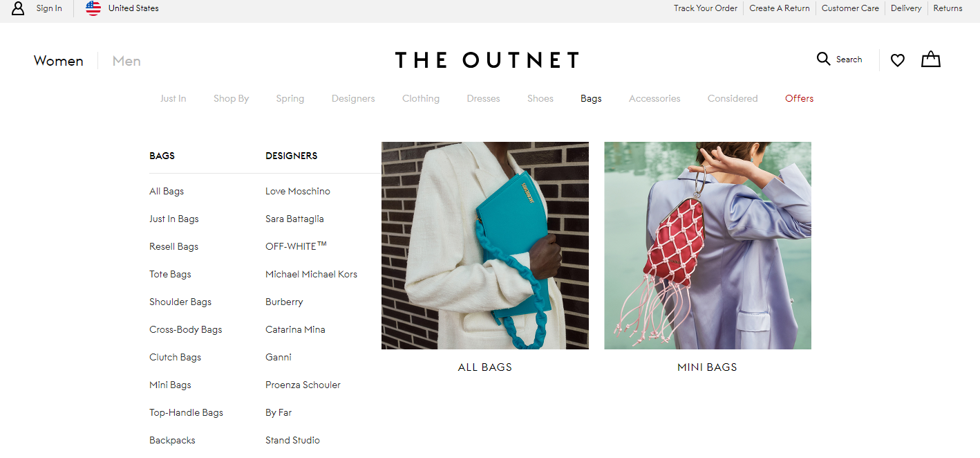The image size is (980, 458).
Task: Click the search magnifier icon
Action: [823, 59]
